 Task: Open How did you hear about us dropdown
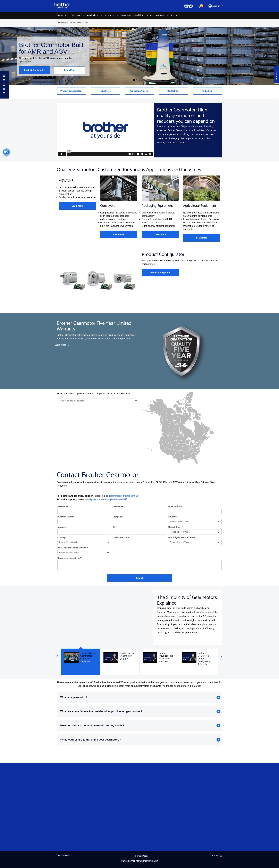pos(195,542)
